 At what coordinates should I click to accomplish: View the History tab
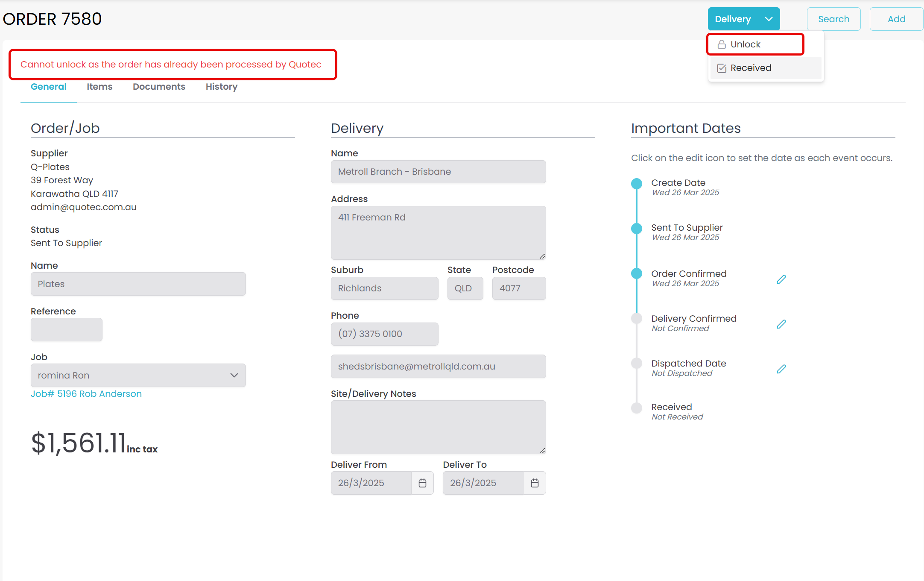pos(221,87)
